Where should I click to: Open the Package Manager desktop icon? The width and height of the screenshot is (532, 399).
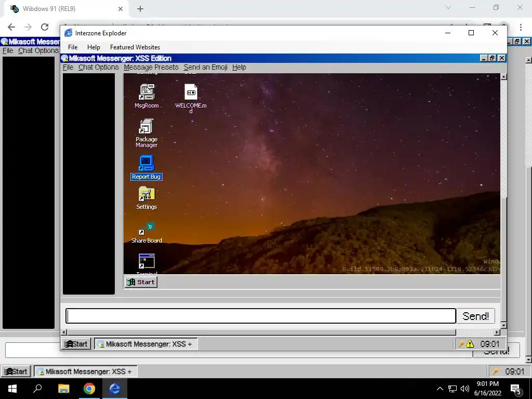(x=147, y=133)
